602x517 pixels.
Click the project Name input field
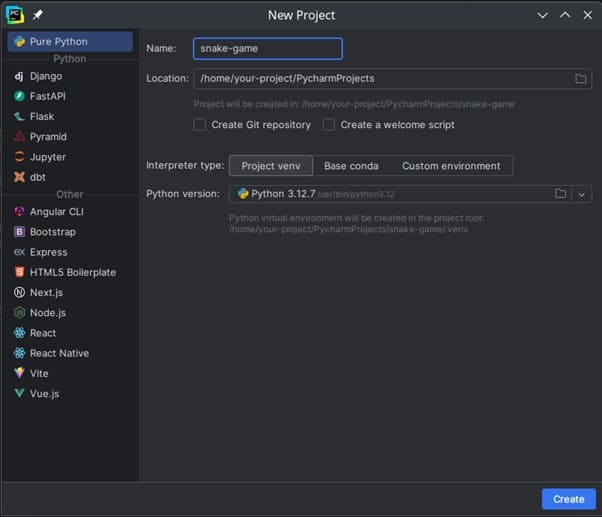click(x=267, y=49)
